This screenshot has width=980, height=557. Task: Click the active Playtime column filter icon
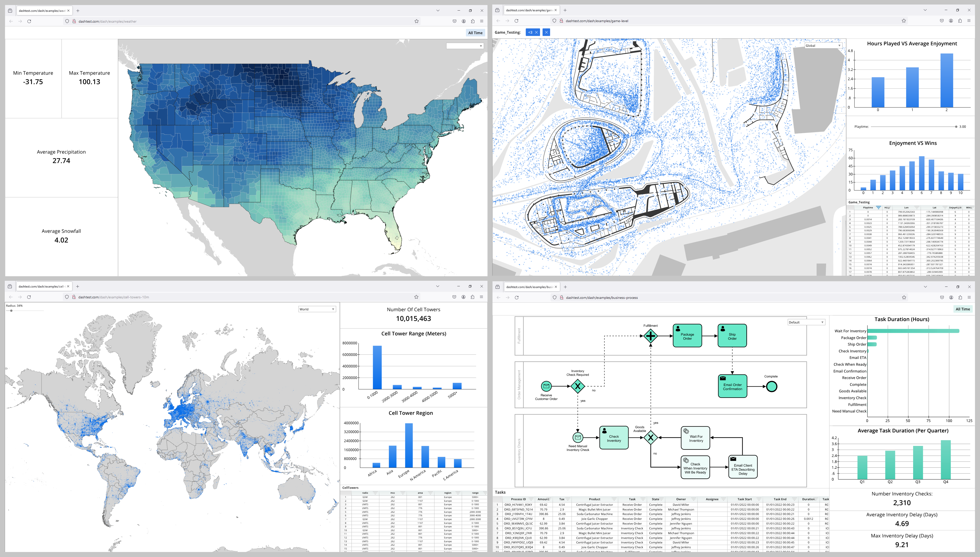pyautogui.click(x=879, y=208)
